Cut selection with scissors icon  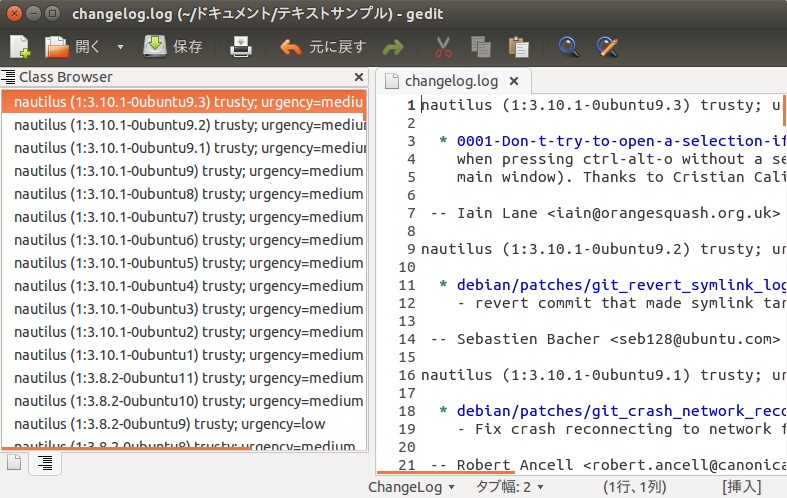pos(443,47)
